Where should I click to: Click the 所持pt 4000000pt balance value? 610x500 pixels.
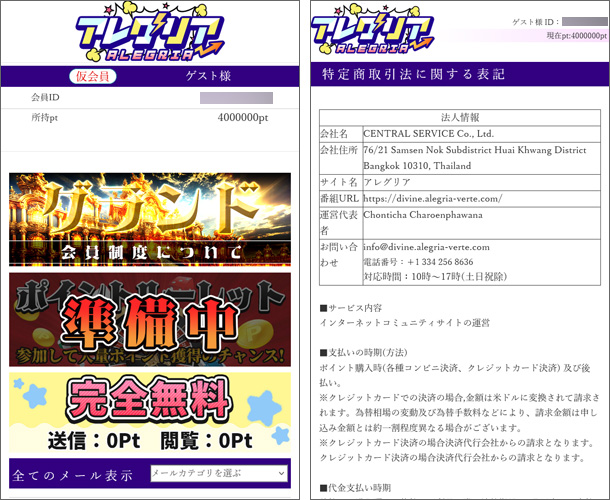coord(242,117)
